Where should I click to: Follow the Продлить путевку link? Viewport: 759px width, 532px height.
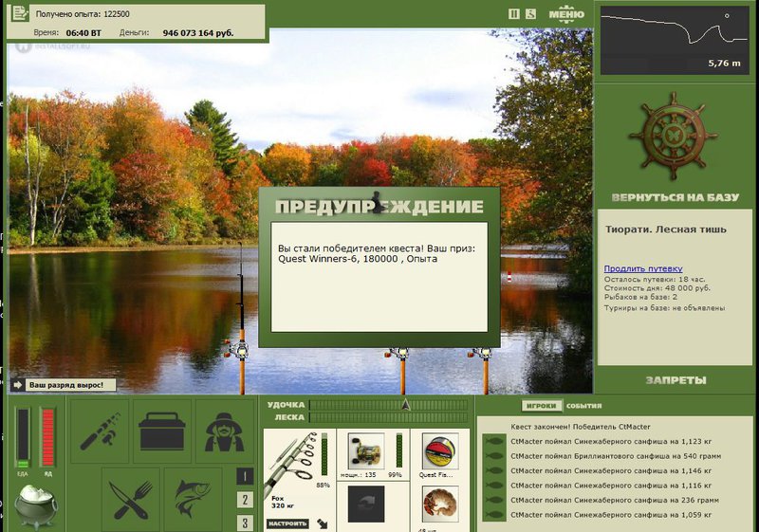pyautogui.click(x=643, y=268)
